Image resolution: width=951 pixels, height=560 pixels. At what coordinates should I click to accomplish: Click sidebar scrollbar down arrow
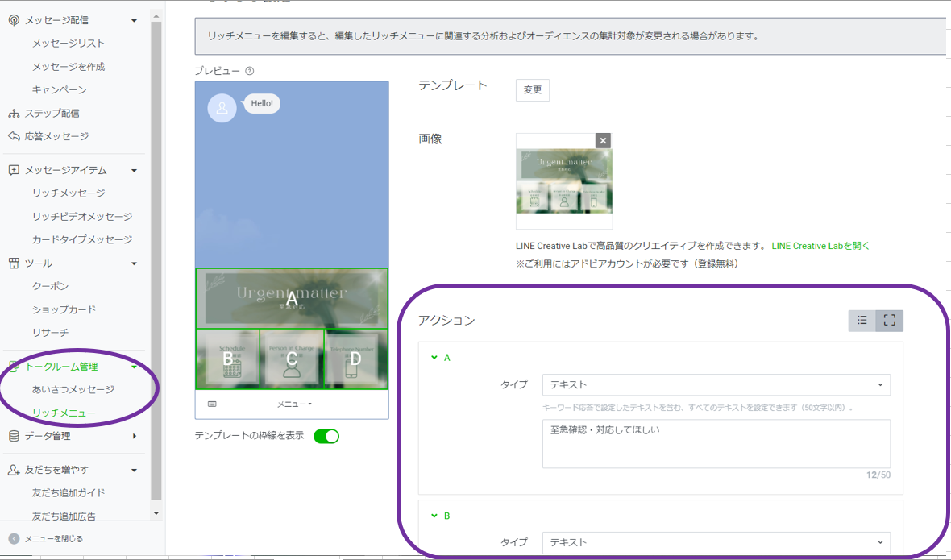point(156,513)
